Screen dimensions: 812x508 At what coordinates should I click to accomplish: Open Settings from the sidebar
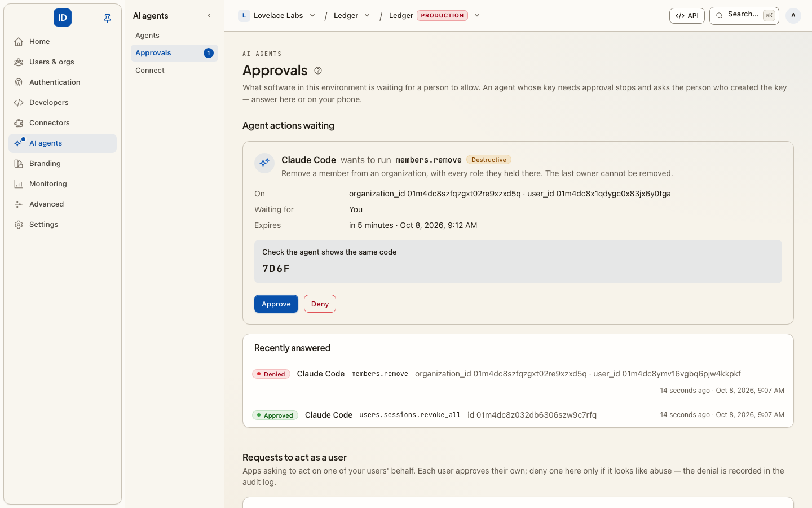click(63, 225)
